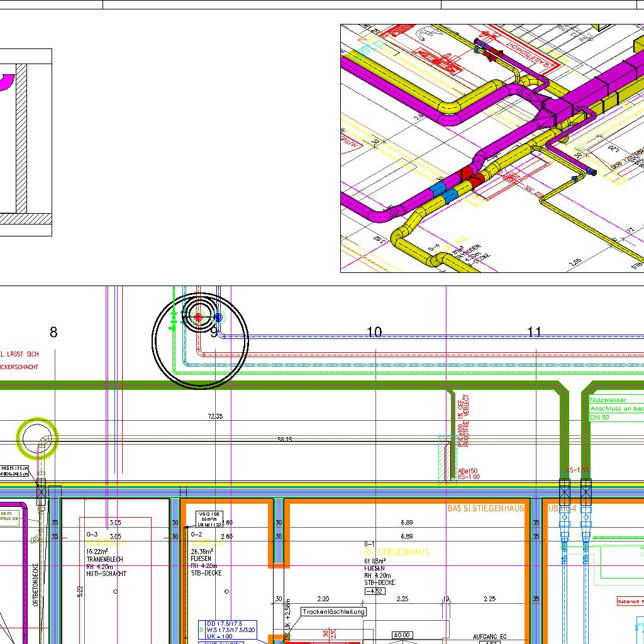The height and width of the screenshot is (644, 644).
Task: Select the red circular pipe riser symbol
Action: click(198, 318)
